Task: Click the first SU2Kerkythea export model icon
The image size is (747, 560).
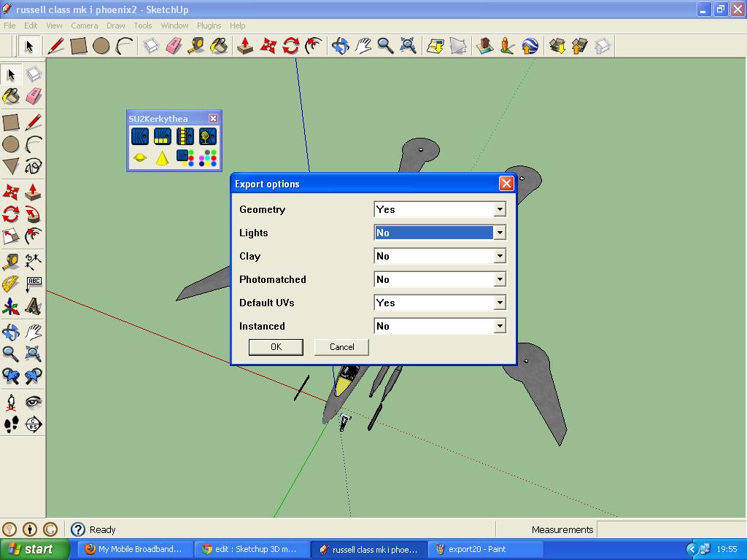Action: [x=140, y=136]
